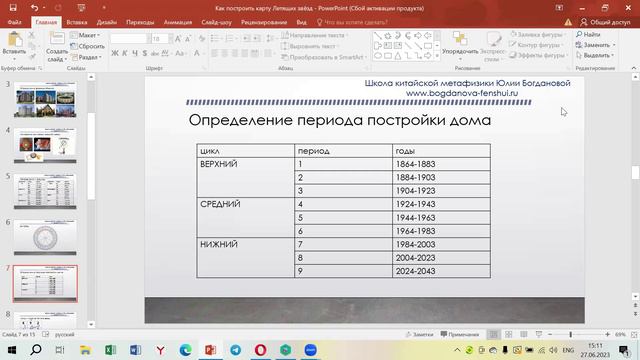
Task: Open the Windows Start menu
Action: tap(11, 350)
